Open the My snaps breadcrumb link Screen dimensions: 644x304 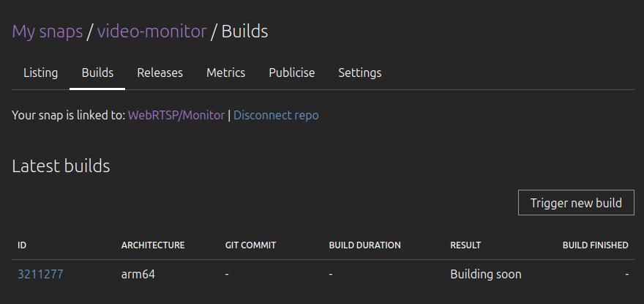[x=48, y=31]
